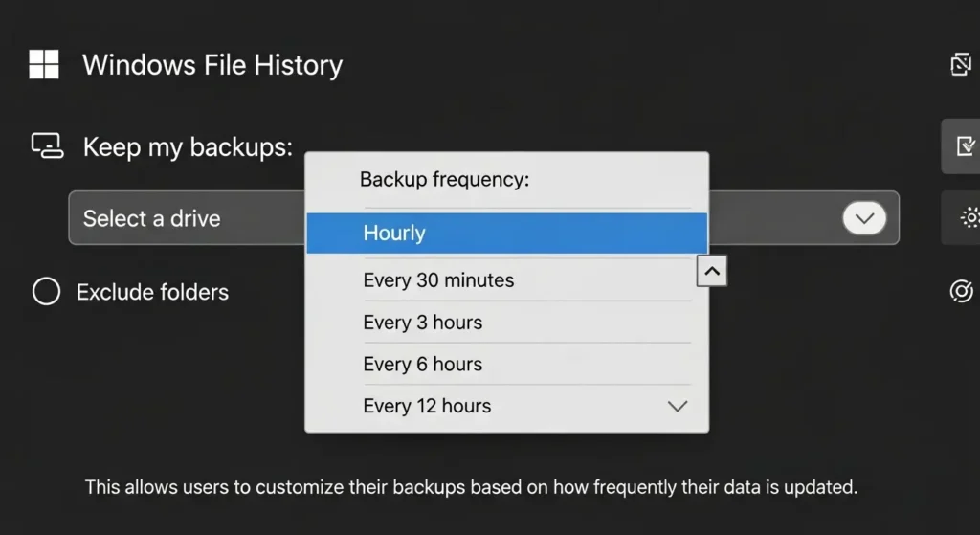980x535 pixels.
Task: Select the Exclude folders radio button
Action: point(46,291)
